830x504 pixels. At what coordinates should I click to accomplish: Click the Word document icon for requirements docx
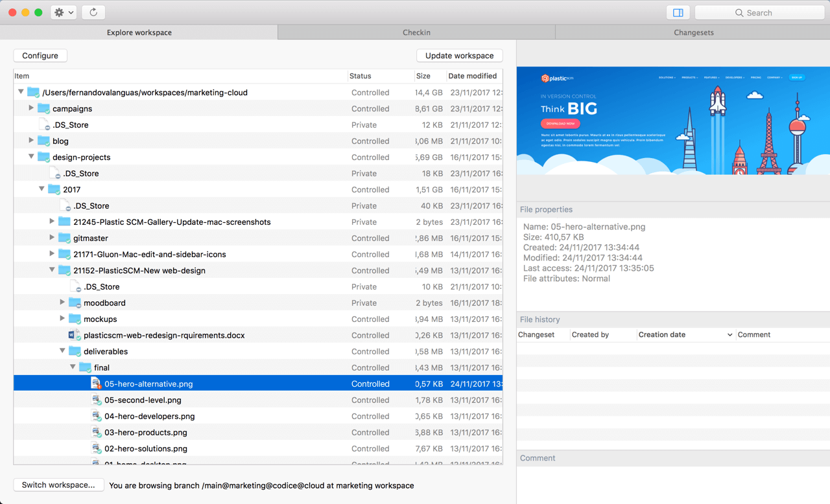[75, 335]
